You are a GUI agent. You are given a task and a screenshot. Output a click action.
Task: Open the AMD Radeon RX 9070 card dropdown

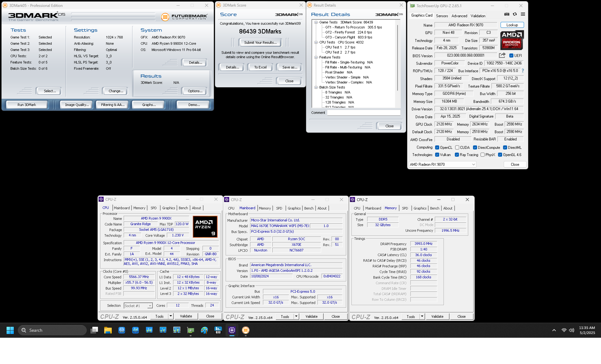point(443,164)
